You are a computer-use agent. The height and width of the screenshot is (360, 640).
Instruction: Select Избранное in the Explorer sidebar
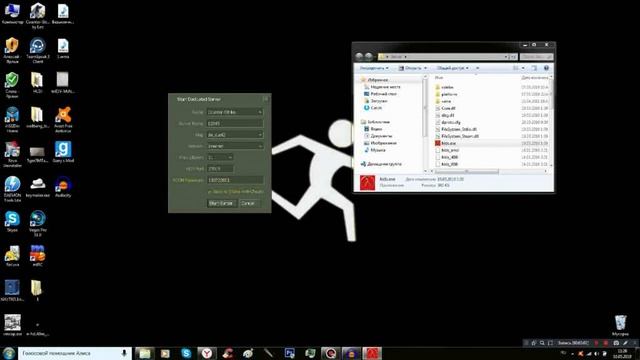tap(378, 80)
